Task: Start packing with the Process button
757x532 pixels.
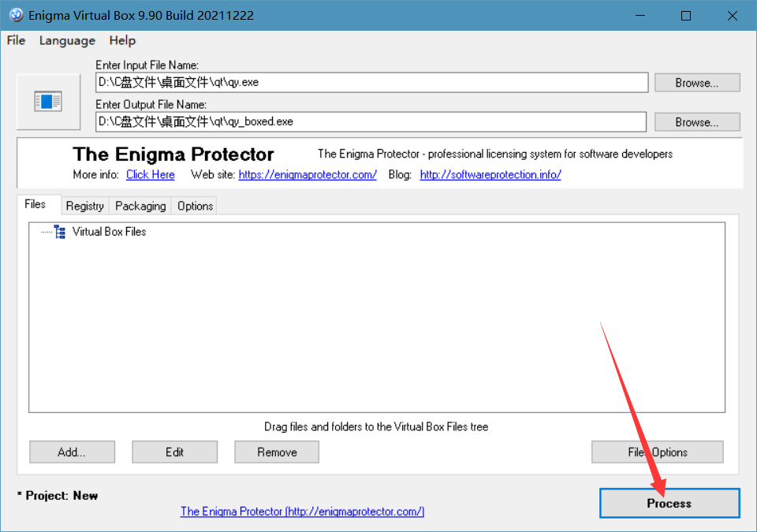Action: (669, 503)
